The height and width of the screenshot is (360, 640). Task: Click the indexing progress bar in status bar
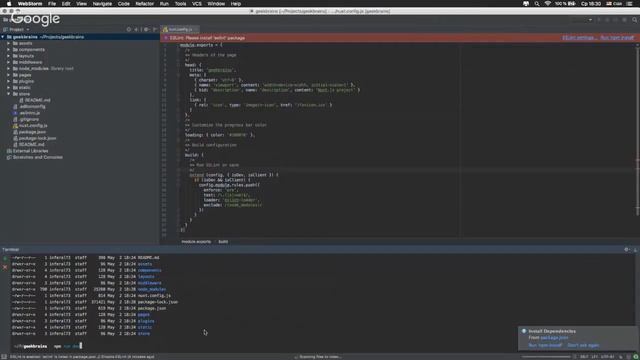pos(545,357)
